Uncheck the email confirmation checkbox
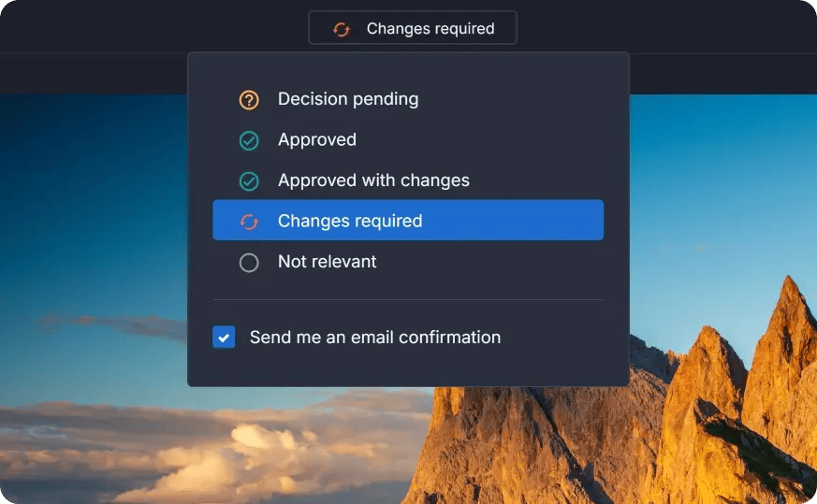 tap(224, 338)
